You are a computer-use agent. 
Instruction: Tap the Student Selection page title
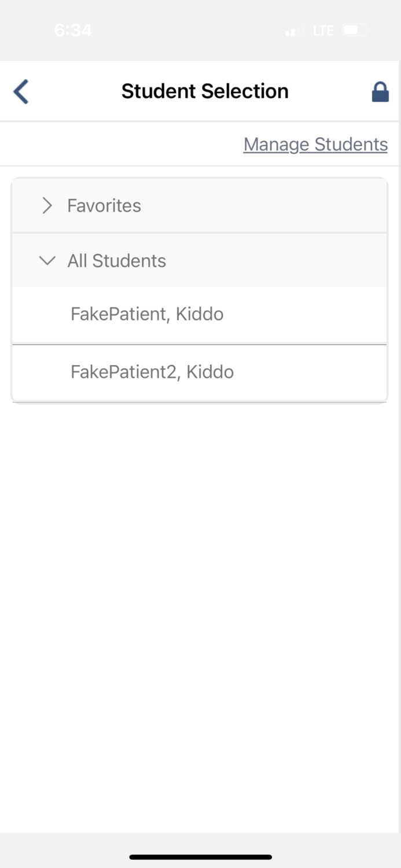tap(205, 91)
